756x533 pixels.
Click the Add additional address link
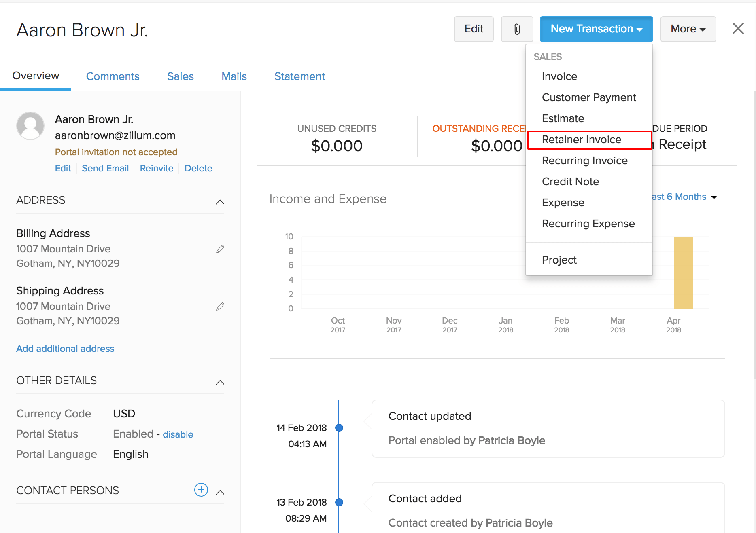[x=65, y=349]
